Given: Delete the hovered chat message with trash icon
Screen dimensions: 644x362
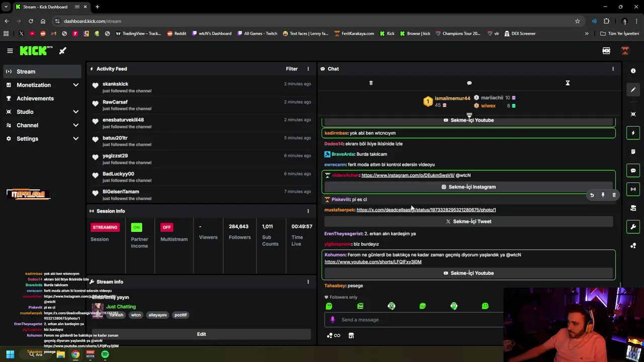Looking at the screenshot, I should tap(614, 195).
